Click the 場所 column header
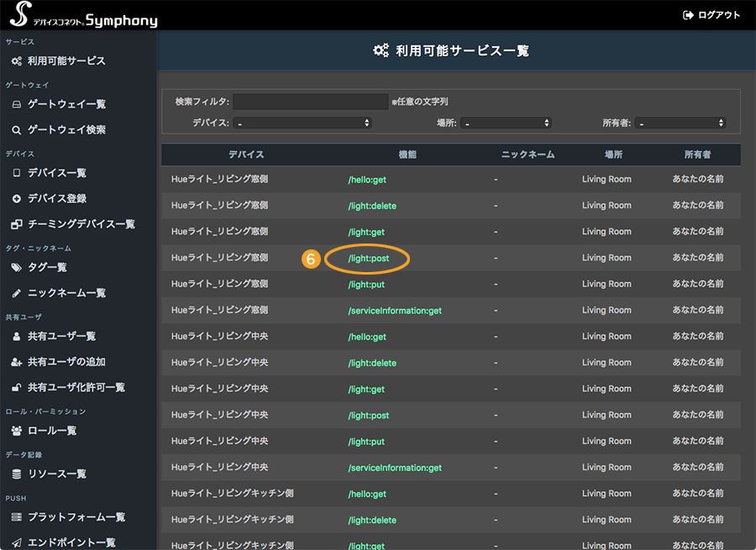This screenshot has width=756, height=550. (x=614, y=155)
